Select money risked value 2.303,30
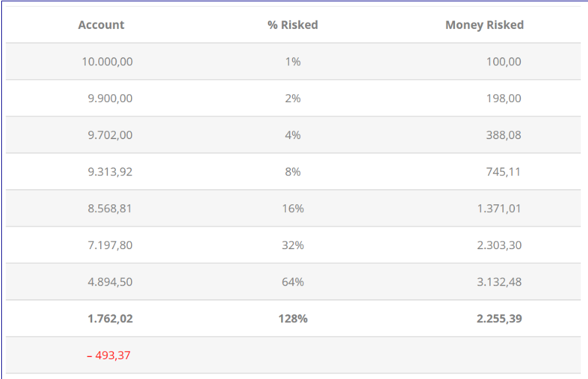 [x=499, y=245]
